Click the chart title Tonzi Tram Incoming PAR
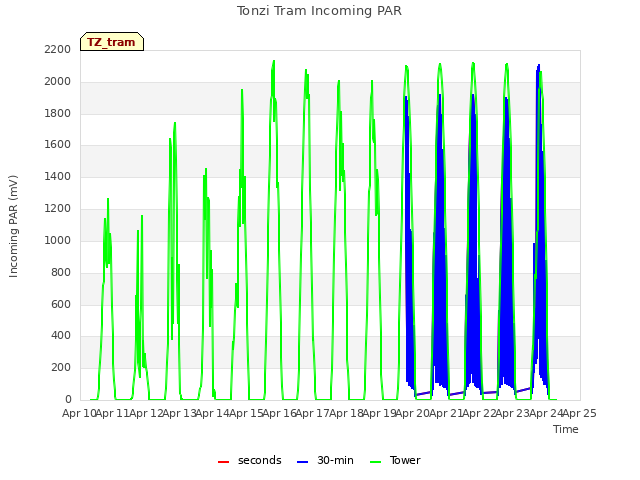Viewport: 640px width, 480px height. coord(319,11)
